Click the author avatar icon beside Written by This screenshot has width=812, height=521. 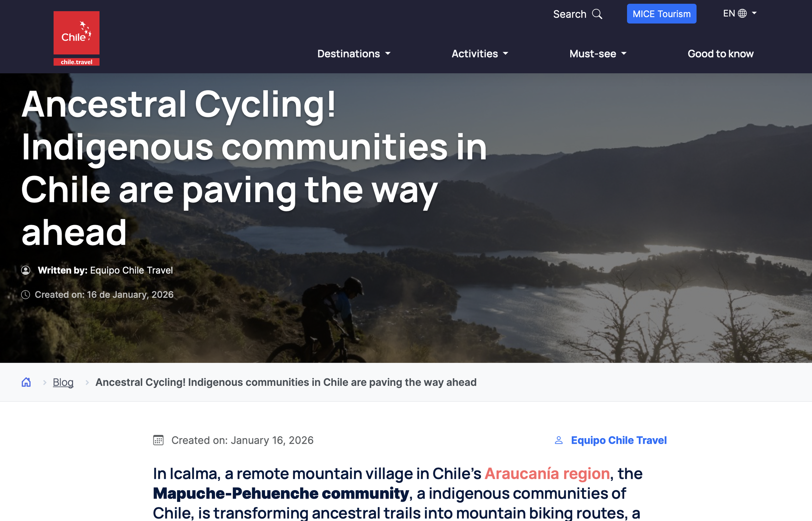click(x=26, y=270)
